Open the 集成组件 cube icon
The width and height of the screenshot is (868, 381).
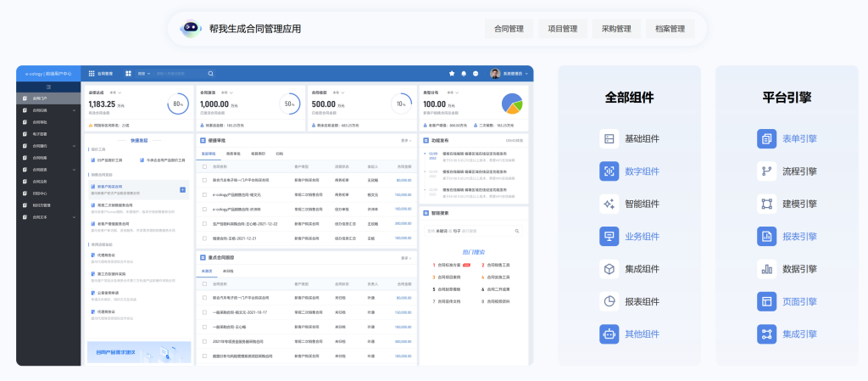(609, 269)
